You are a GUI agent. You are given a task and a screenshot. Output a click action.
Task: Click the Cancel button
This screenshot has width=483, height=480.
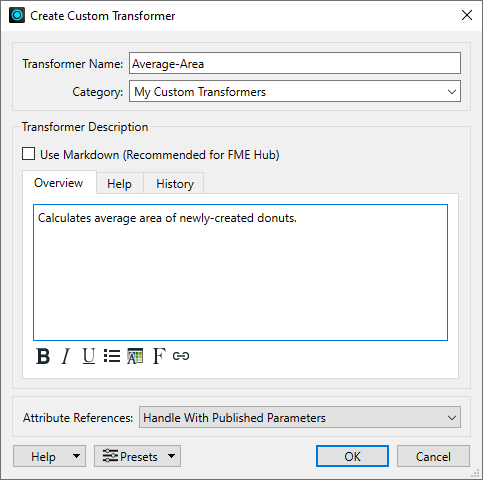click(x=433, y=456)
